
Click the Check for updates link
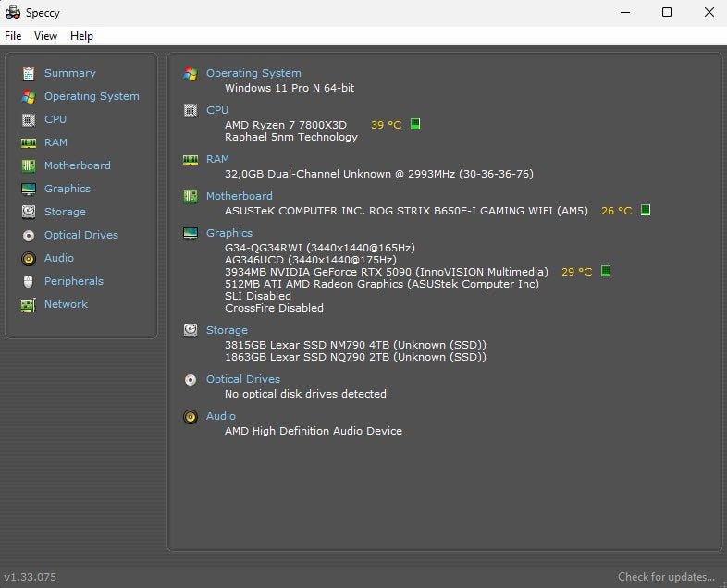pos(666,577)
